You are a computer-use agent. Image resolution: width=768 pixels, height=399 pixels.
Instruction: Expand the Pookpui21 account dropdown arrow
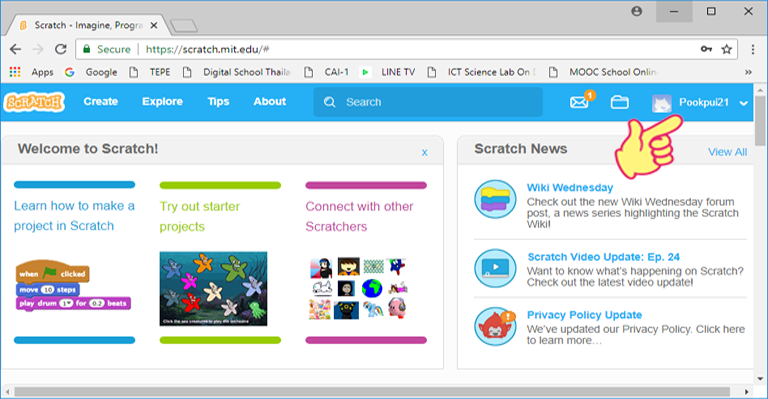tap(744, 103)
